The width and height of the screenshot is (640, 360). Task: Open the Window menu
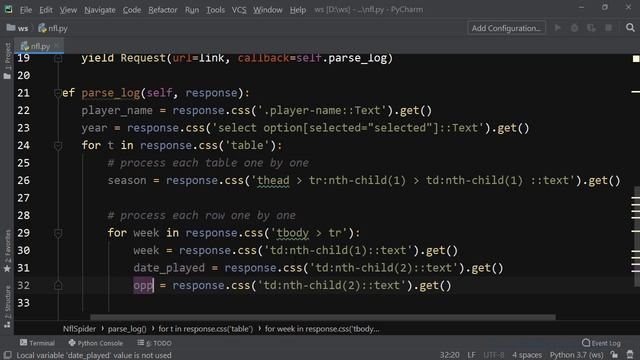pyautogui.click(x=267, y=9)
